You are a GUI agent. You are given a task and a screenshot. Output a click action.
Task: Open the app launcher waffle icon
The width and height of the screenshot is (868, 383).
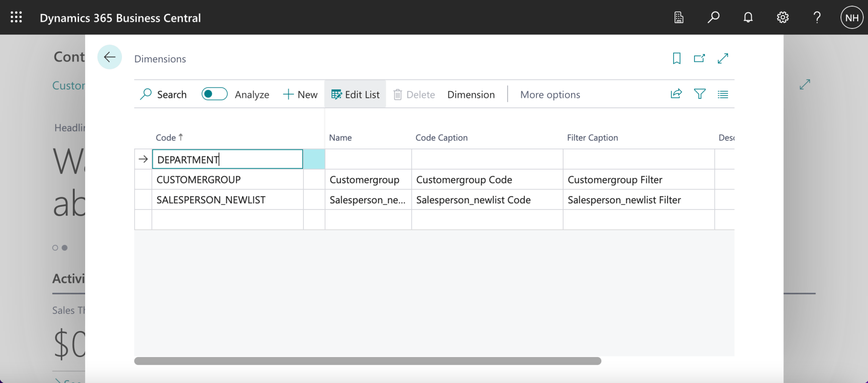coord(16,17)
